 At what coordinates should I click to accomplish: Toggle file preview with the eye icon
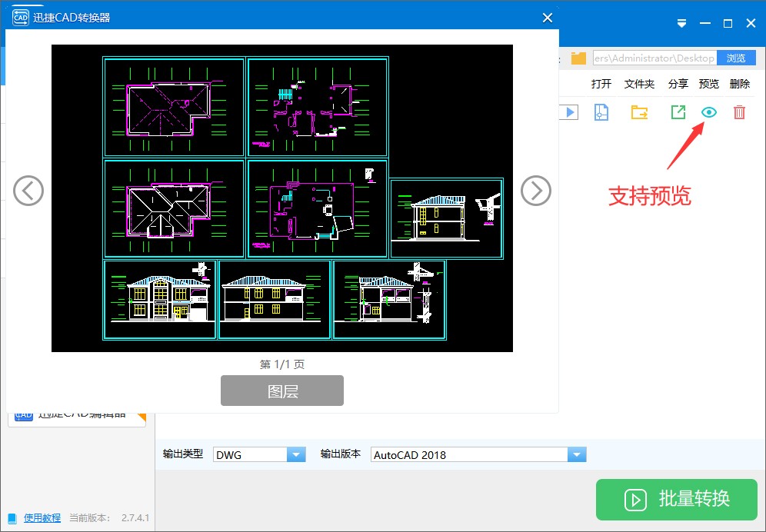coord(708,111)
